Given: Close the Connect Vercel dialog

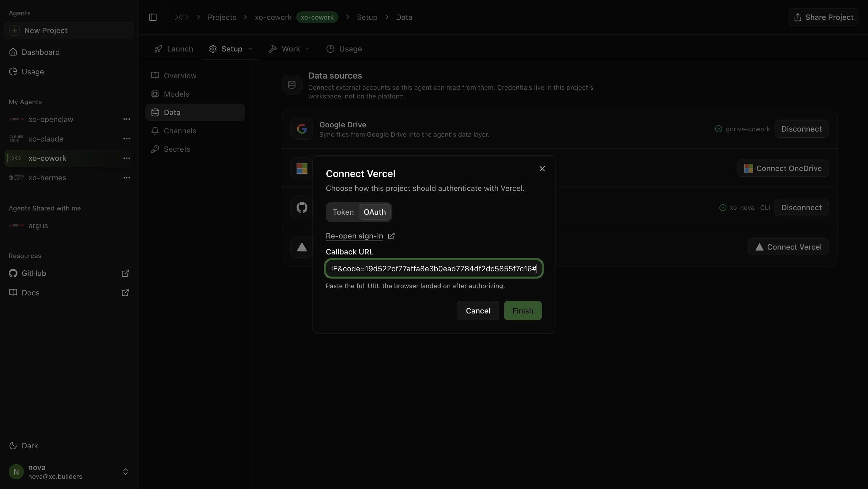Looking at the screenshot, I should (x=542, y=169).
